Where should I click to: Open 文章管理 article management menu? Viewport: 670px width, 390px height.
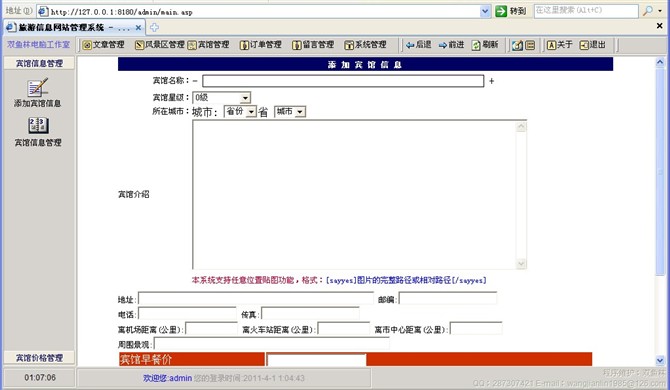tap(103, 44)
